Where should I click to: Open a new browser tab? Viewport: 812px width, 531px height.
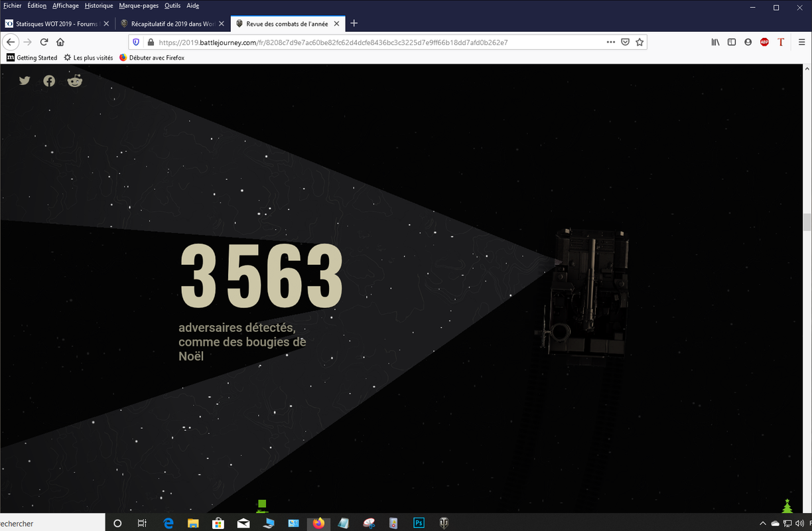point(354,23)
